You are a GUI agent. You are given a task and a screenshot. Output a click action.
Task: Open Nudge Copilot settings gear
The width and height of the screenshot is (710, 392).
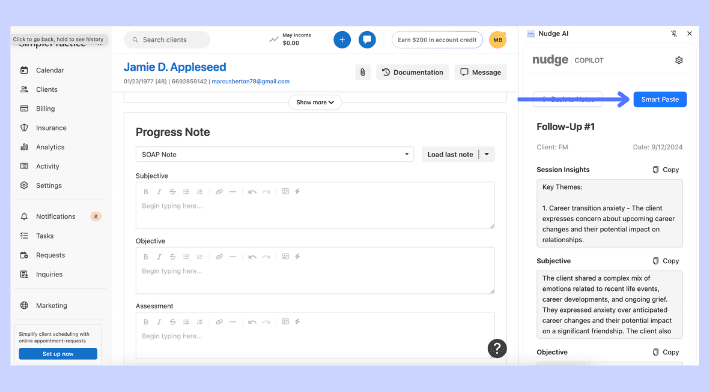coord(679,60)
